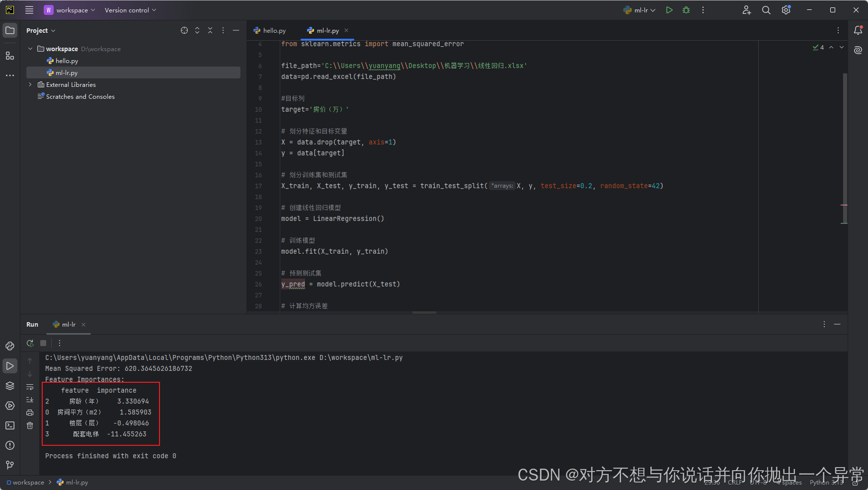This screenshot has width=868, height=490.
Task: Open editor tabs options menu
Action: point(838,30)
